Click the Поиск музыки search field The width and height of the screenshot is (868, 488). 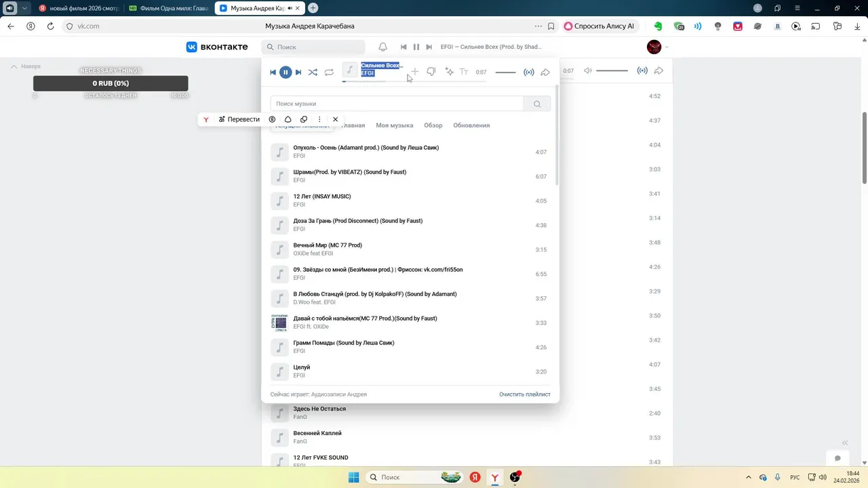pos(397,104)
